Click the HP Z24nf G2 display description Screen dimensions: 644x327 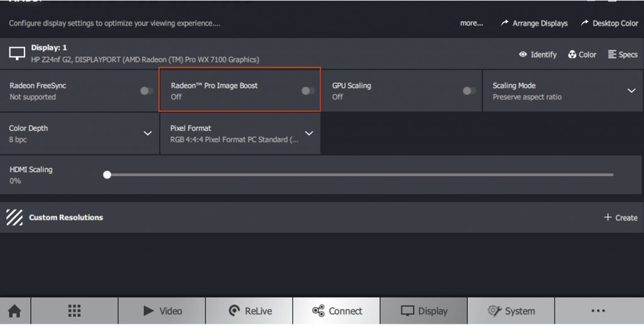pos(145,60)
